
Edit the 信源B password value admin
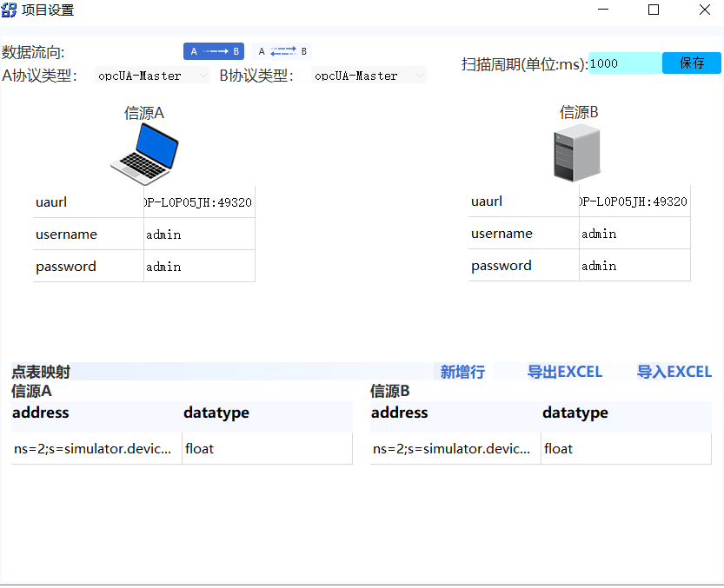pos(634,266)
